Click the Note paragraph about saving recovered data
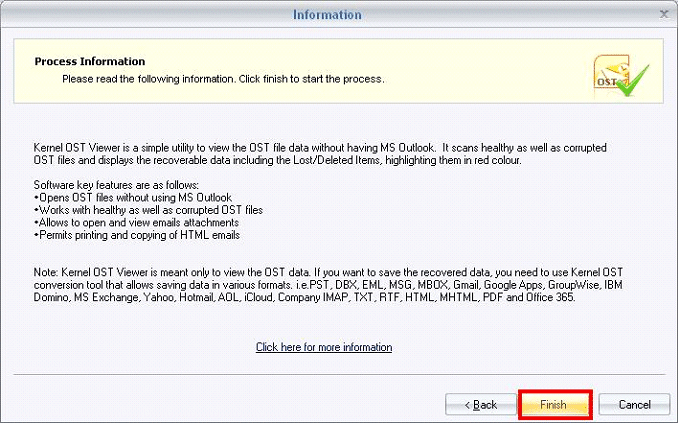 (x=328, y=285)
